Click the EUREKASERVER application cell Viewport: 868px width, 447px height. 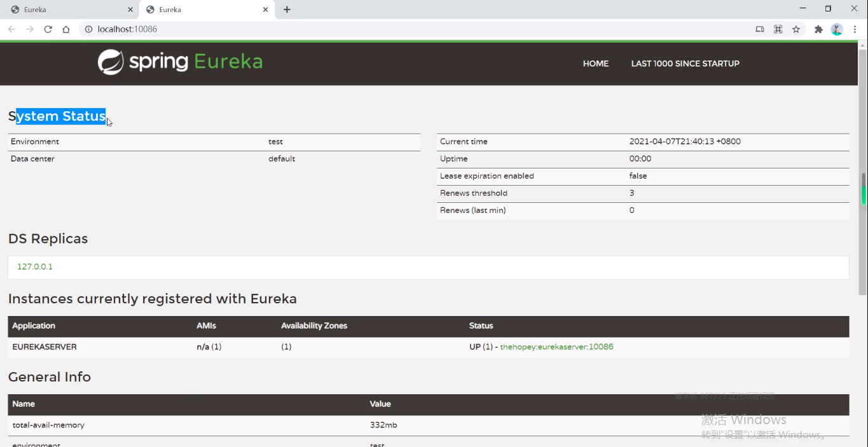[45, 347]
